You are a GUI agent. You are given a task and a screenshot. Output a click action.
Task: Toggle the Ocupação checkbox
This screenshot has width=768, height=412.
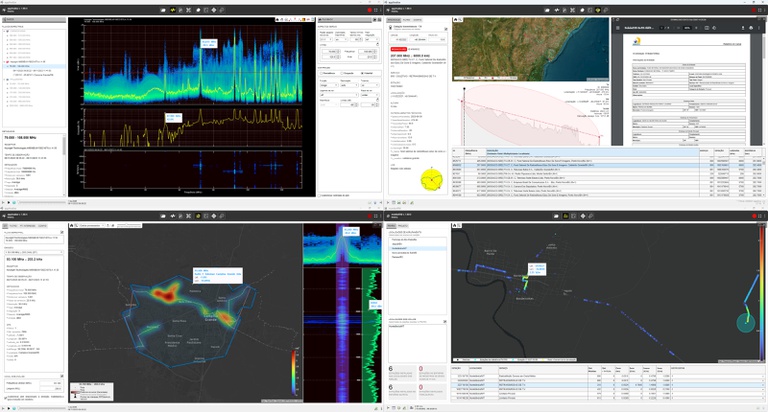[x=342, y=73]
